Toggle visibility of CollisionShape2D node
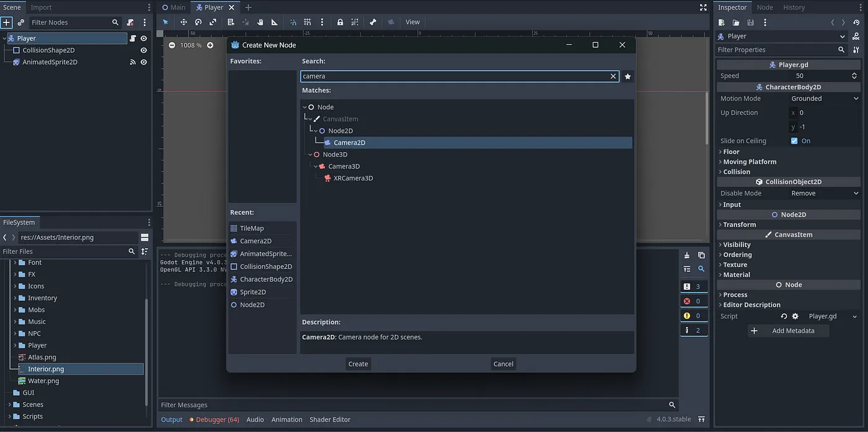Viewport: 868px width, 432px height. (x=144, y=50)
